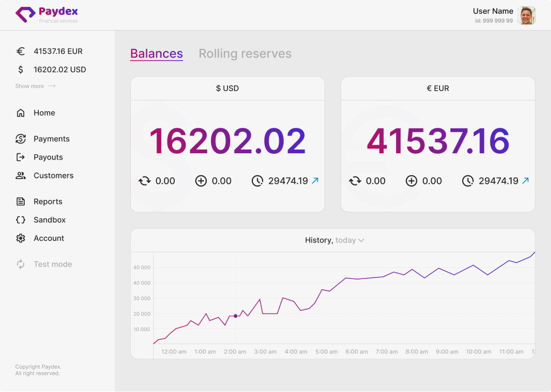Click the Show more arrow
Viewport: 551px width, 392px height.
(x=52, y=86)
